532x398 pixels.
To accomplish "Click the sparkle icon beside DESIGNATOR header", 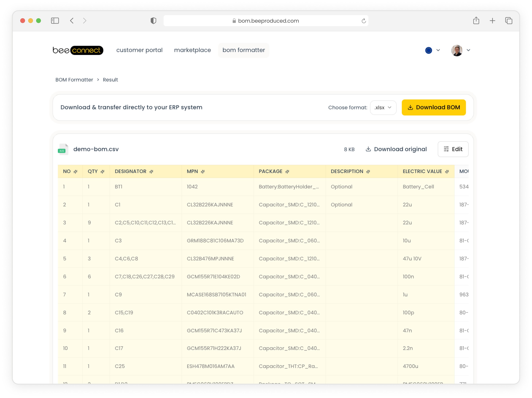I will coord(151,172).
